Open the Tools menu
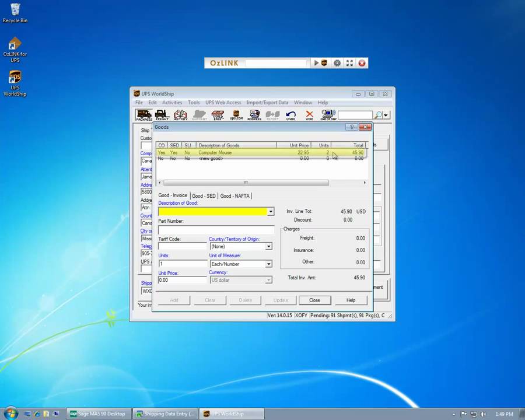525x420 pixels. point(194,103)
